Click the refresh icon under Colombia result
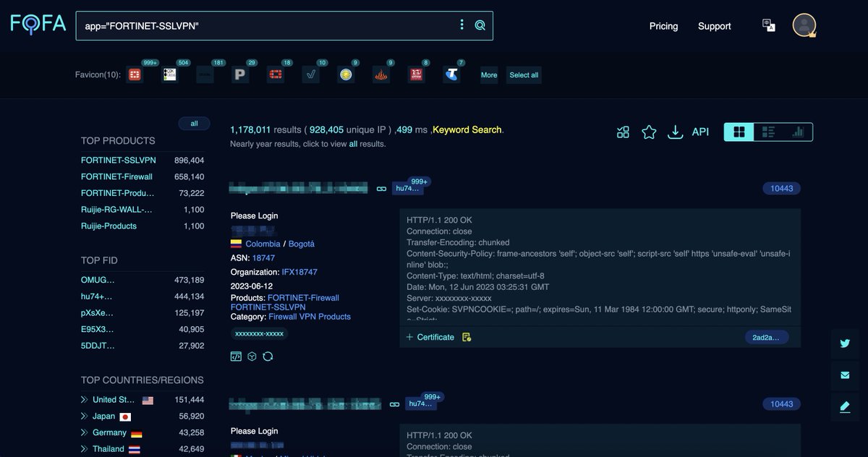Screen dimensions: 868x457 point(268,356)
